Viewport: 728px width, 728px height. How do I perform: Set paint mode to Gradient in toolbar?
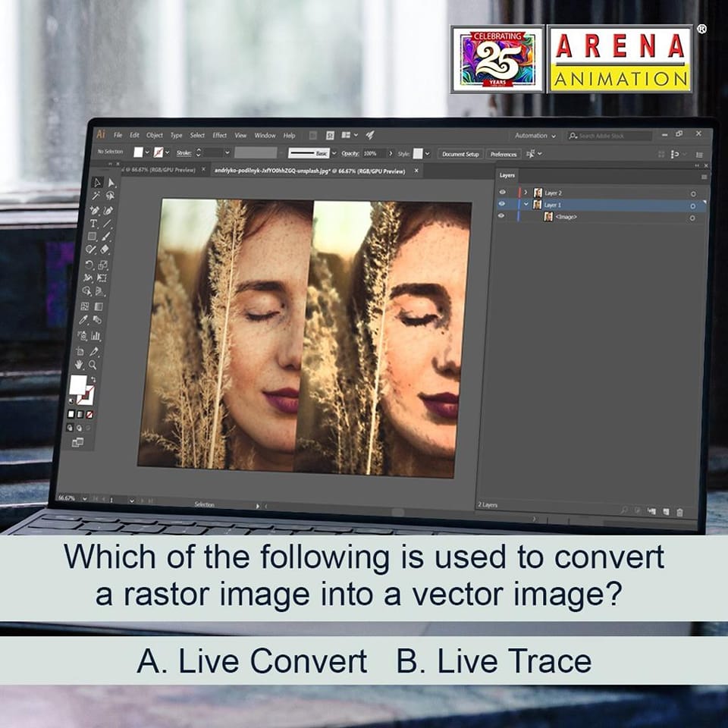coord(80,414)
